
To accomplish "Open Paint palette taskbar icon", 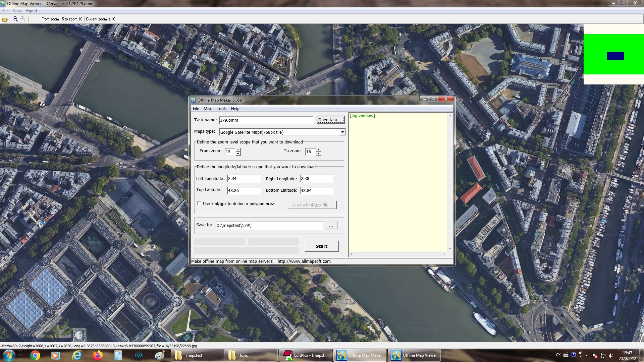I will (160, 355).
